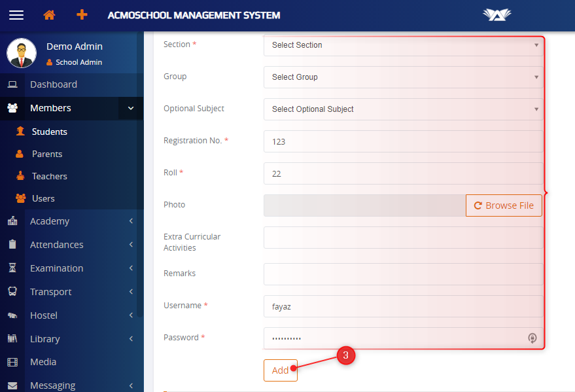Viewport: 575px width, 392px height.
Task: Click the Browse File button
Action: tap(504, 205)
